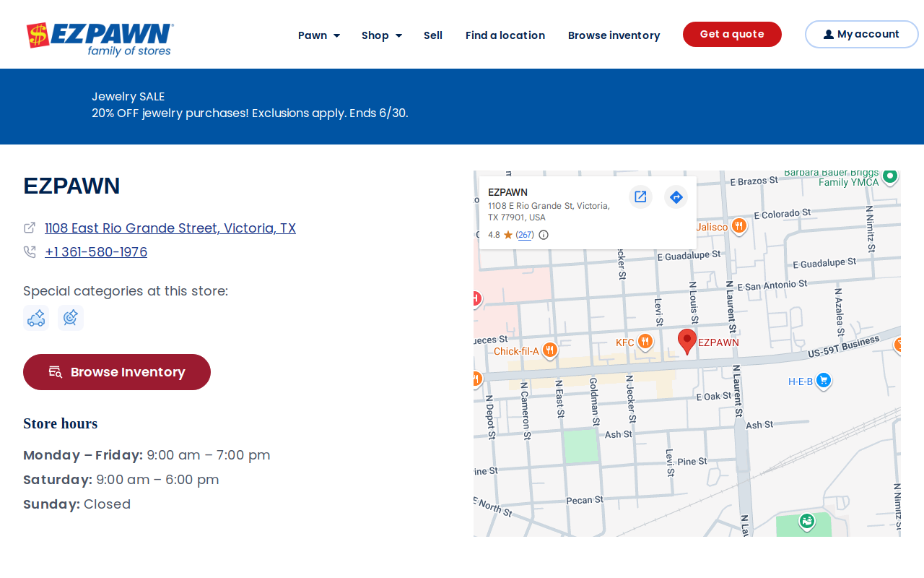Open Browse inventory in navigation bar

click(x=614, y=35)
